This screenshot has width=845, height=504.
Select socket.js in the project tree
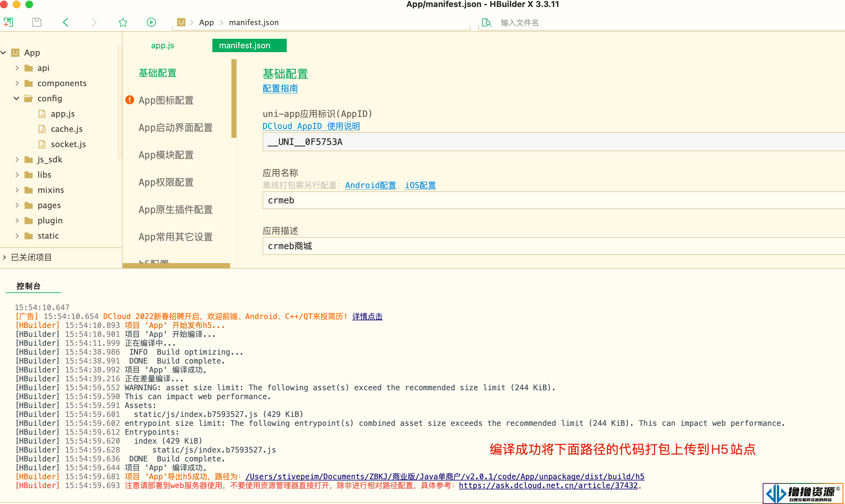coord(68,144)
